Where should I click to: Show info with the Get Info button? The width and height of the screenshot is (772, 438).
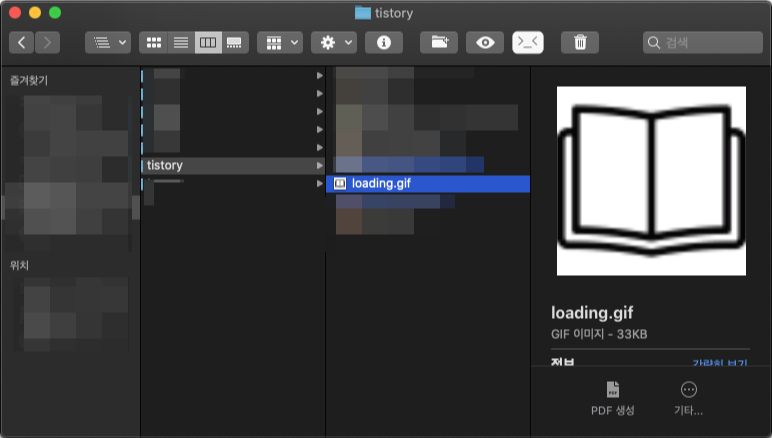click(384, 43)
